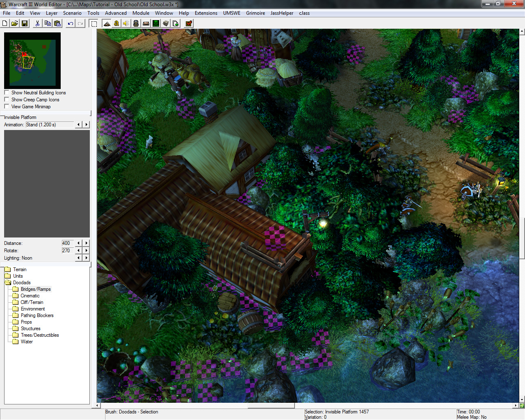Decrease the preview Distance value
The image size is (525, 420).
[x=78, y=243]
